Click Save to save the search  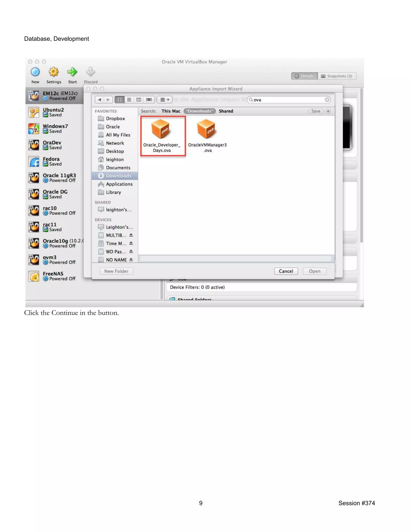coord(316,111)
